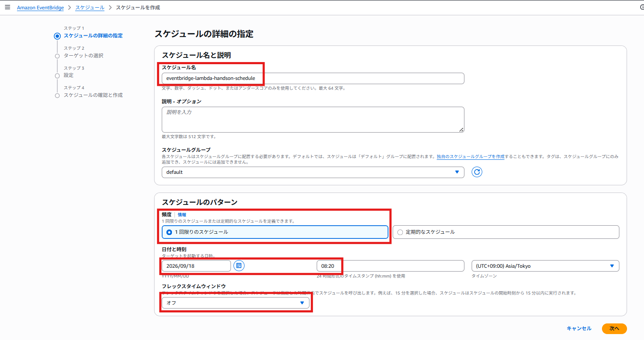Select the 1回限りのスケジュール radio option
This screenshot has height=340, width=644.
pyautogui.click(x=275, y=232)
